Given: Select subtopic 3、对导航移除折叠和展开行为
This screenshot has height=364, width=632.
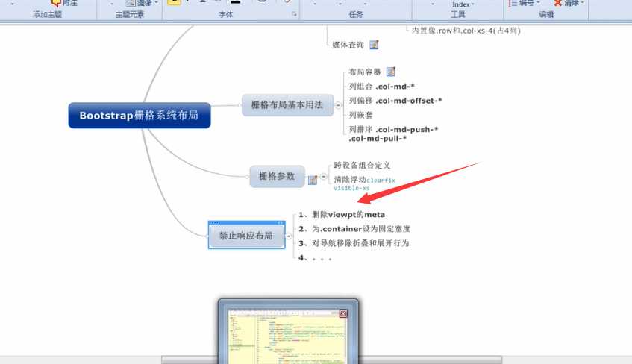Looking at the screenshot, I should (x=354, y=243).
